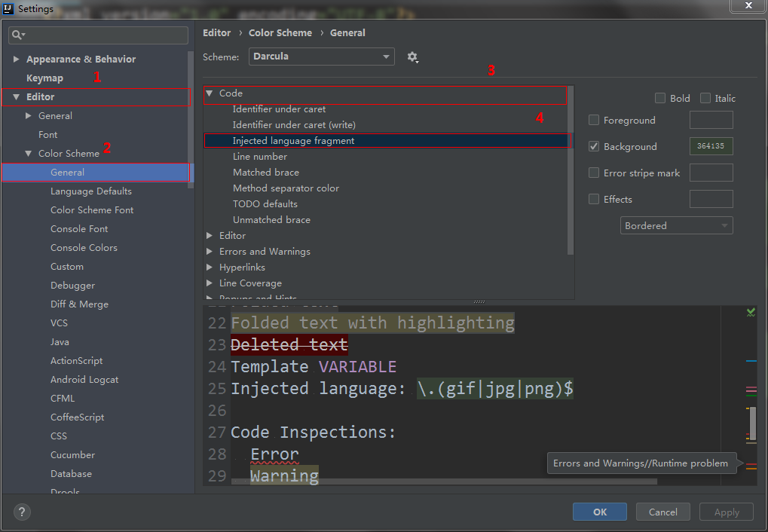This screenshot has width=768, height=532.
Task: Expand the General node under Editor
Action: coord(28,115)
